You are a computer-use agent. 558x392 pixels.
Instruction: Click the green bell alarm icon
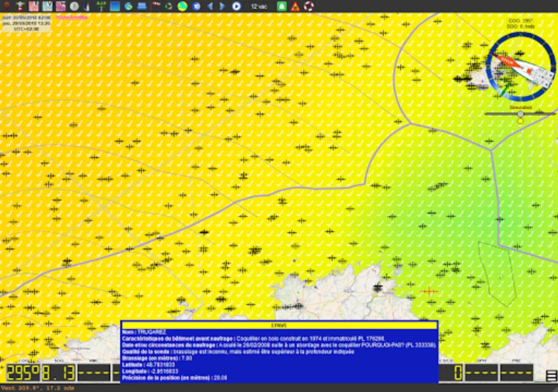pos(282,6)
